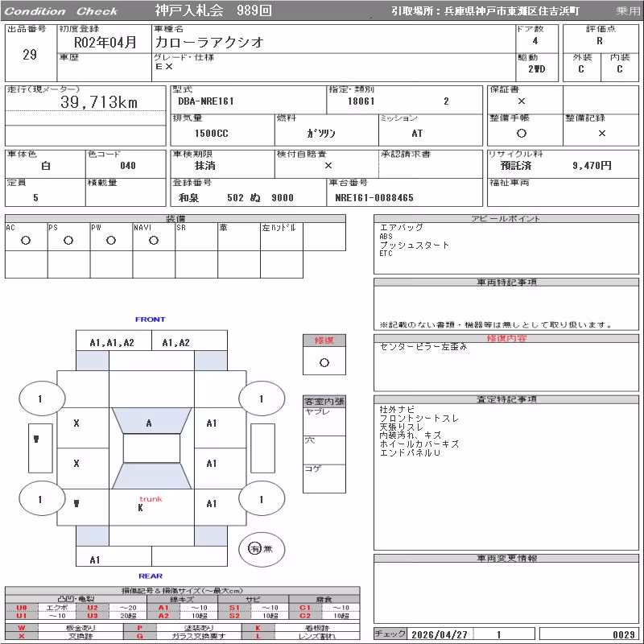Click the recycle status '預託済'
Viewport: 644px width, 644px height.
tap(516, 166)
